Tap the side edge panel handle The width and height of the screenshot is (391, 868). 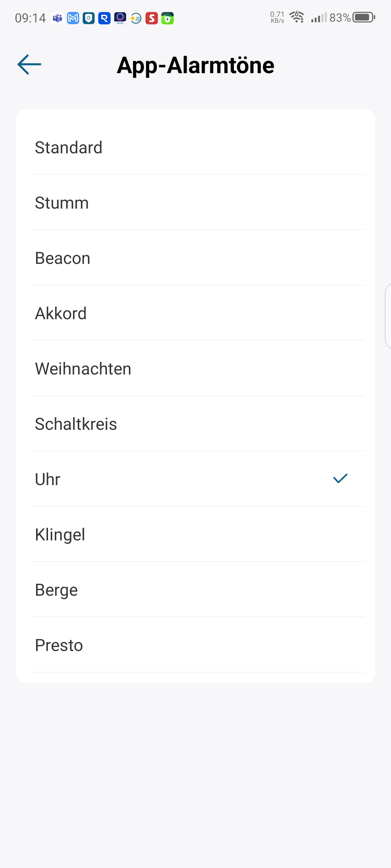pyautogui.click(x=388, y=316)
